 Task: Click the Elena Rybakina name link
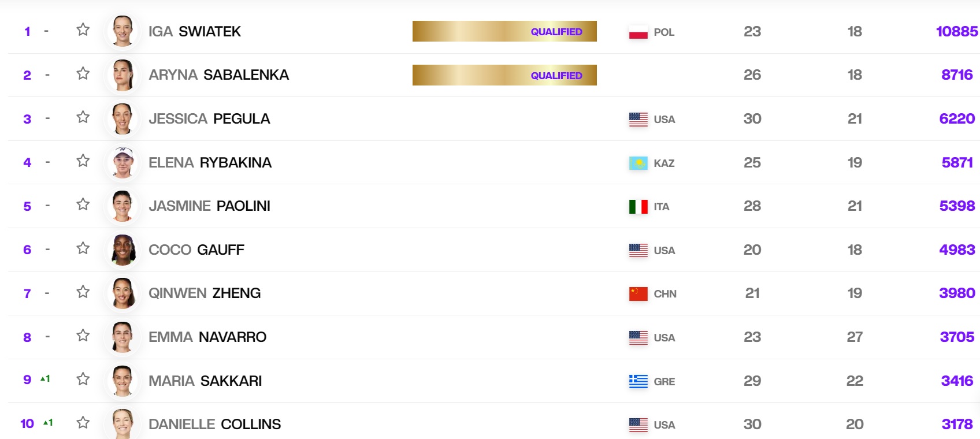[210, 163]
